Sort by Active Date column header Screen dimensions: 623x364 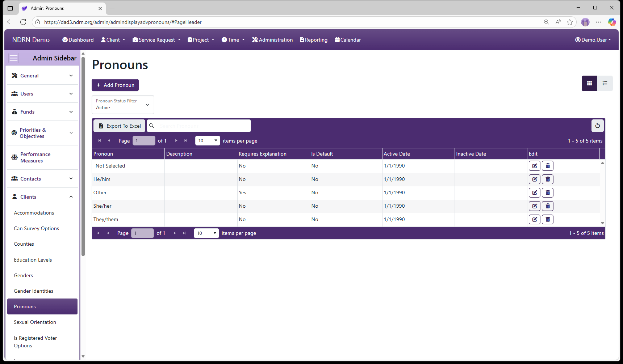[418, 154]
